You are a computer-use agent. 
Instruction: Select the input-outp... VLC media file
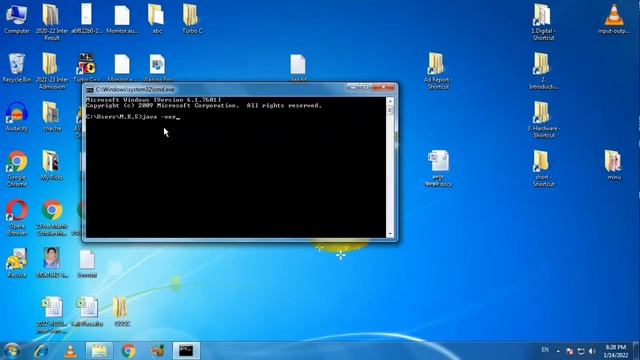coord(613,18)
